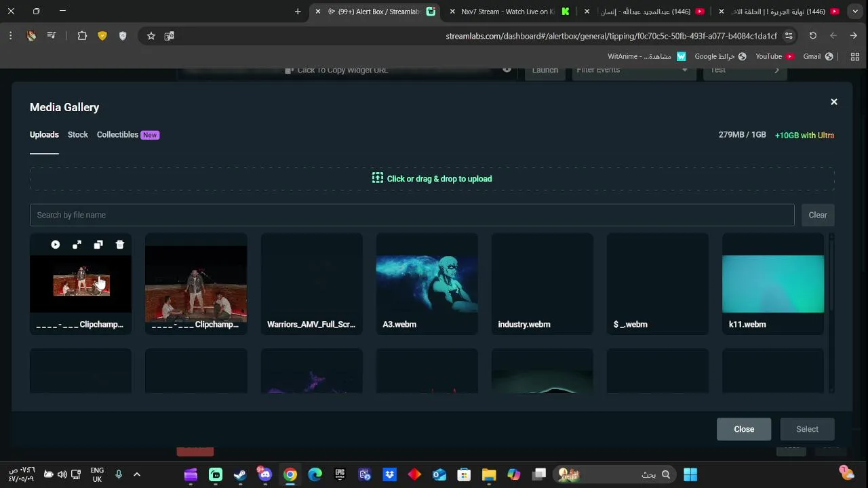868x488 pixels.
Task: Bookmark this page with star icon
Action: [151, 36]
